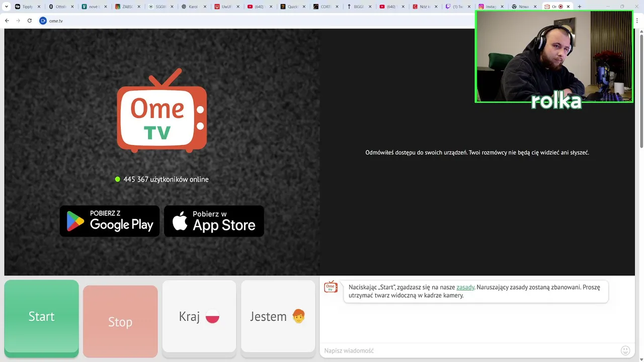Close the Tipply tab

pyautogui.click(x=39, y=7)
